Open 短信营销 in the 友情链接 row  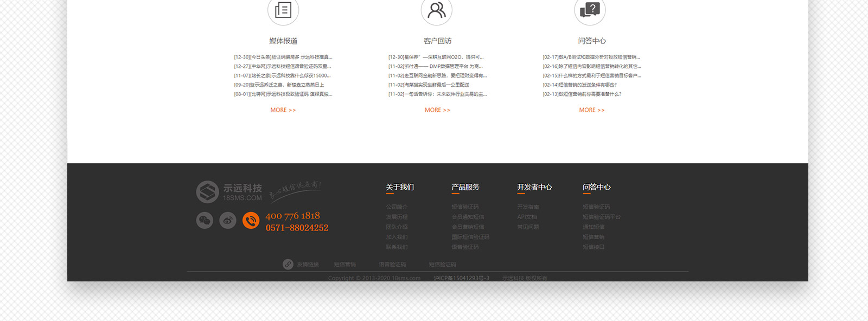click(x=344, y=265)
